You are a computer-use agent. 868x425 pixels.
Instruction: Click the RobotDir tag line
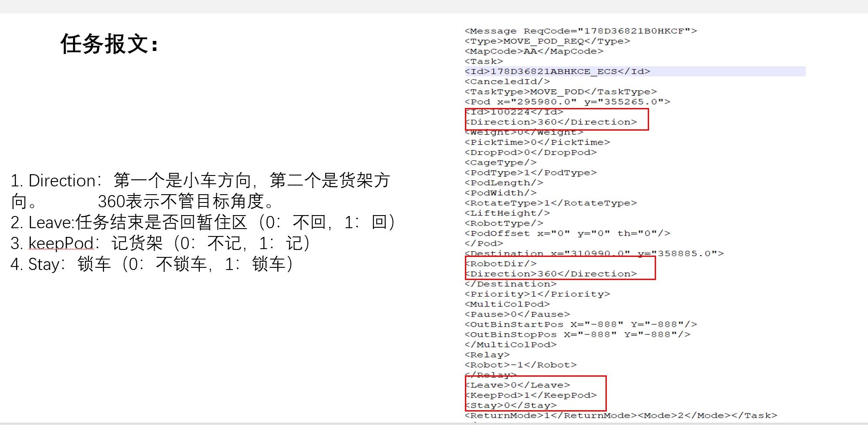501,263
